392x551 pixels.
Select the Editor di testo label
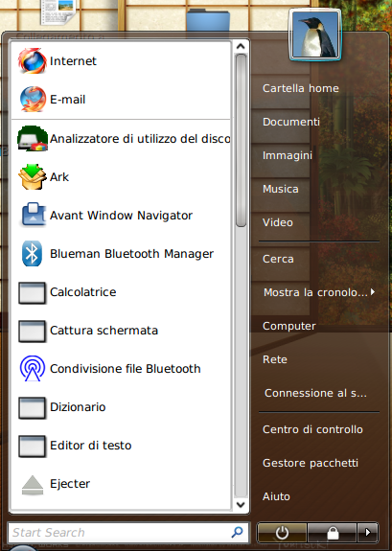click(x=90, y=446)
